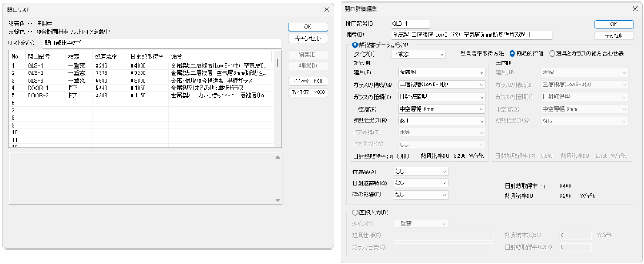The width and height of the screenshot is (644, 264).
Task: Open the 断熱性ガス(R) dropdown
Action: pyautogui.click(x=442, y=121)
